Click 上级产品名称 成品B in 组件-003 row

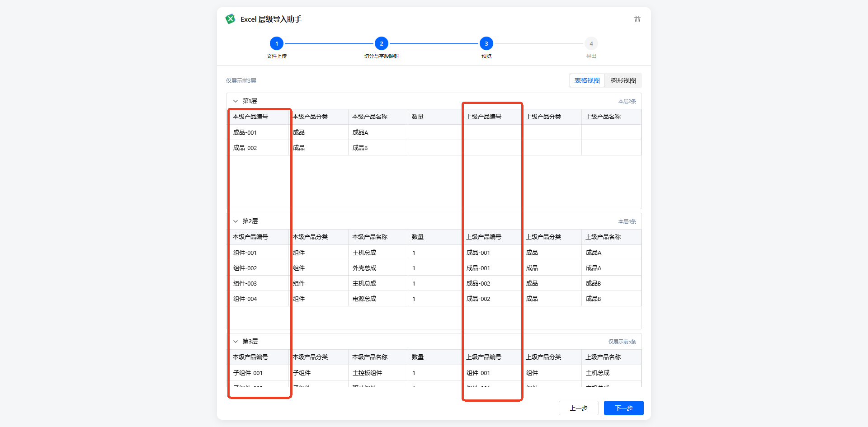pyautogui.click(x=593, y=283)
